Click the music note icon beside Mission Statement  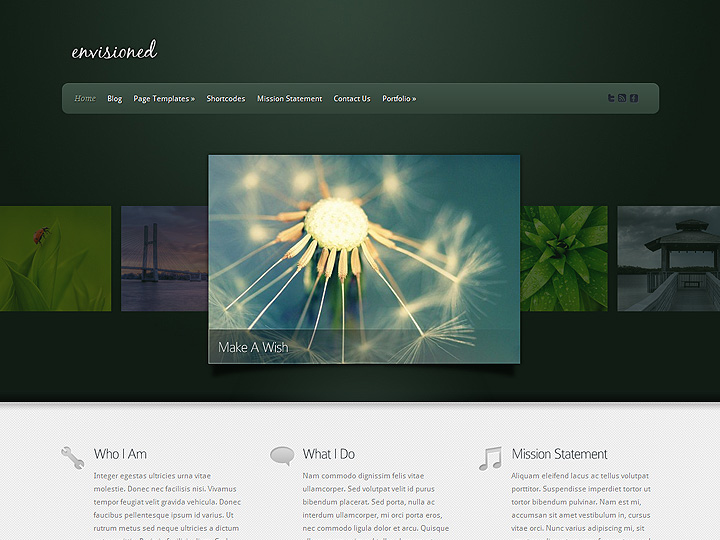point(490,457)
